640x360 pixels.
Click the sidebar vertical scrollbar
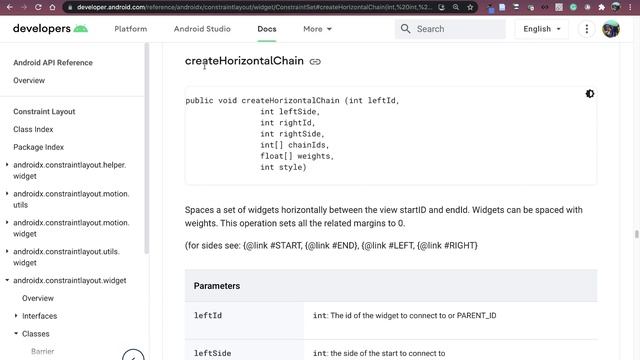(x=147, y=148)
